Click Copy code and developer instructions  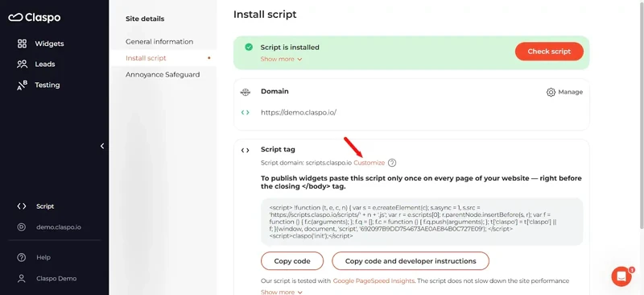click(x=411, y=261)
